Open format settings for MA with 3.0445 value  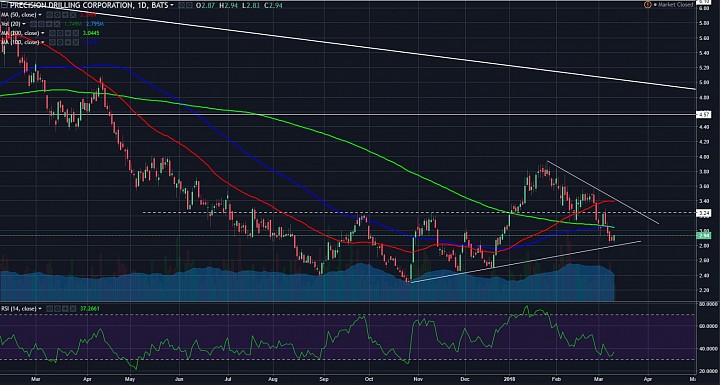click(x=60, y=33)
